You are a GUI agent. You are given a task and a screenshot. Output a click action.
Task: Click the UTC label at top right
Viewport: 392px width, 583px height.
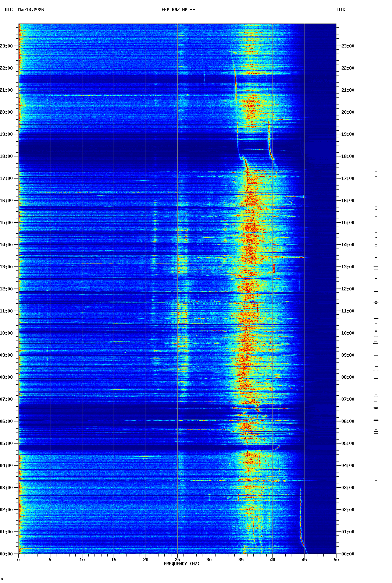click(x=341, y=10)
